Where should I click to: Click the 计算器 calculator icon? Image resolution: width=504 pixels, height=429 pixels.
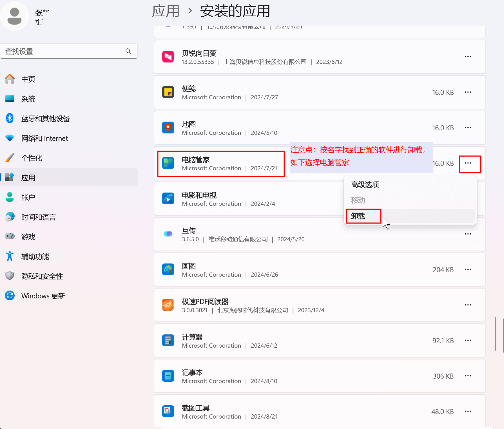click(168, 340)
